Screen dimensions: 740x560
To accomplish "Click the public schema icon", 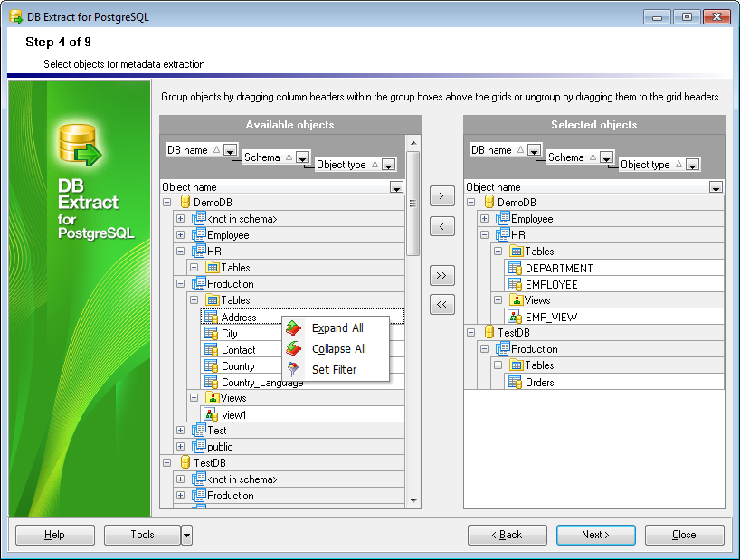I will tap(199, 446).
